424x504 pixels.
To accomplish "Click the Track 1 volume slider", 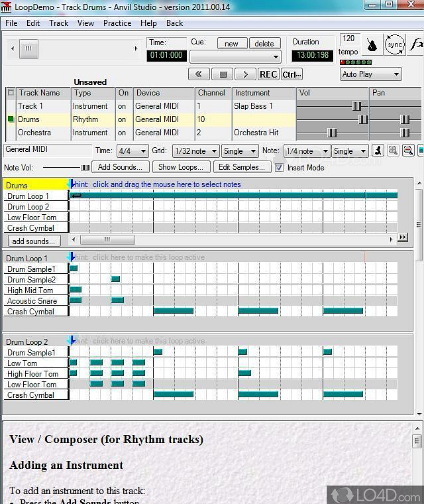I will tap(356, 106).
